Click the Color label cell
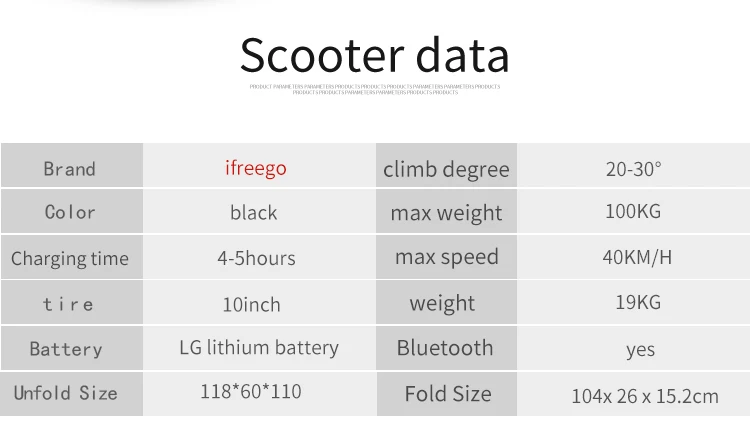This screenshot has width=750, height=440. point(70,212)
